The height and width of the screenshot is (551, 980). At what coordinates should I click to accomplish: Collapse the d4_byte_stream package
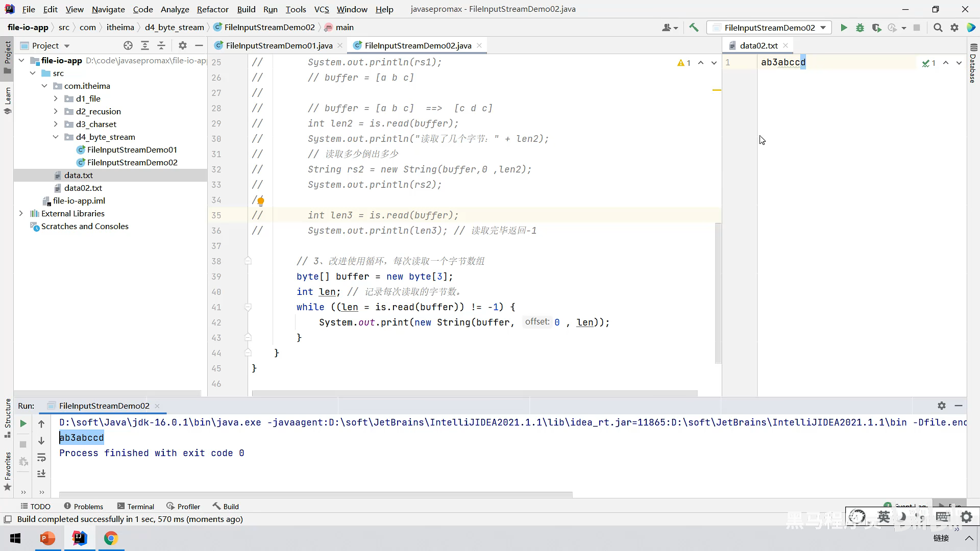pos(56,137)
